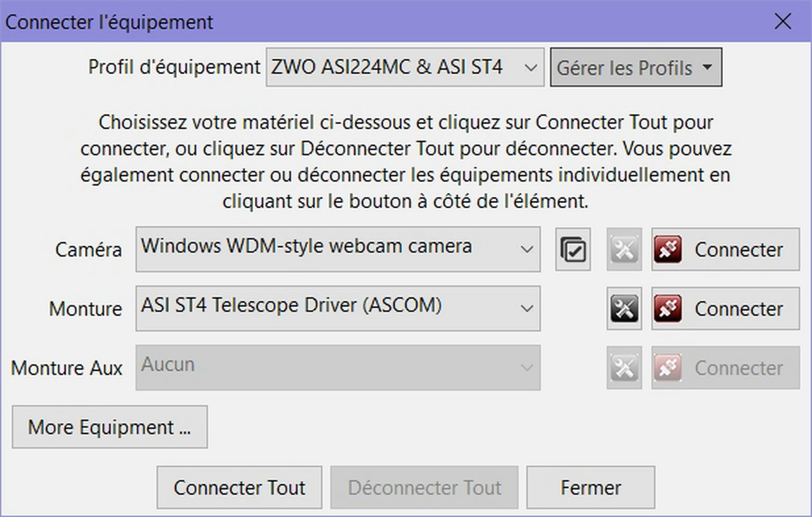812x517 pixels.
Task: Open More Equipment settings
Action: coord(109,427)
